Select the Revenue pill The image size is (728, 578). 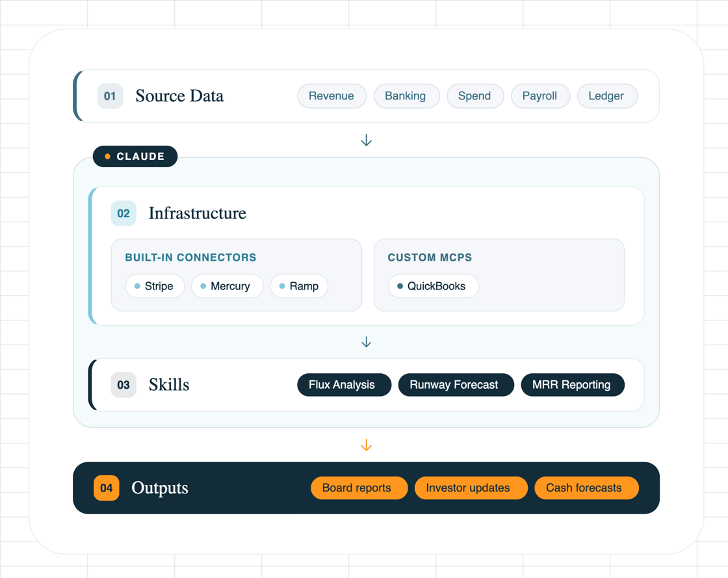(x=331, y=96)
